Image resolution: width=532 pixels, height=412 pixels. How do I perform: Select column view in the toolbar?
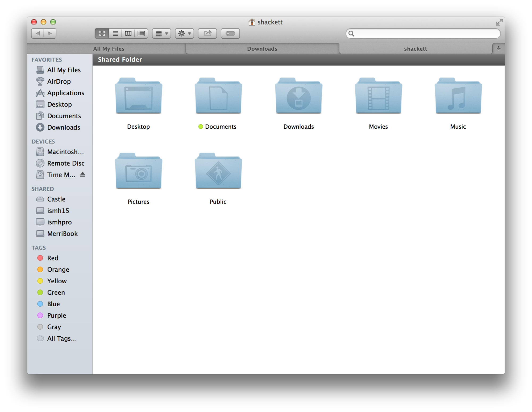(x=128, y=33)
